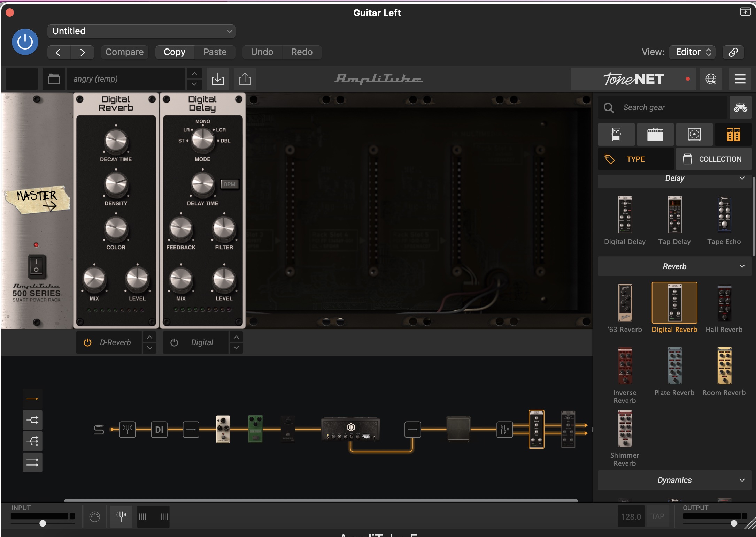The height and width of the screenshot is (537, 756).
Task: Toggle Digital delay module power button
Action: click(x=174, y=342)
